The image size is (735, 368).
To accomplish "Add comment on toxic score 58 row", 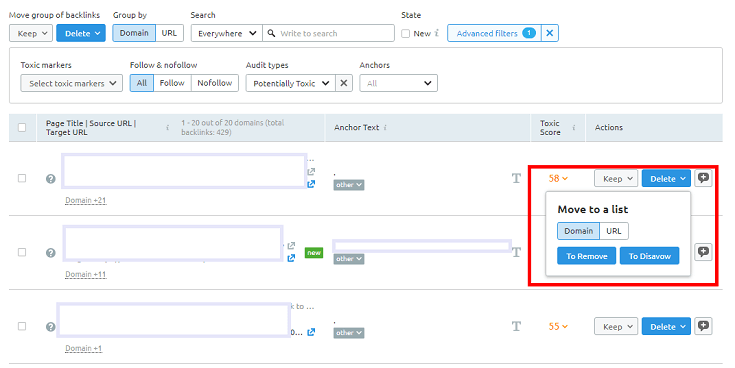I will click(x=703, y=178).
